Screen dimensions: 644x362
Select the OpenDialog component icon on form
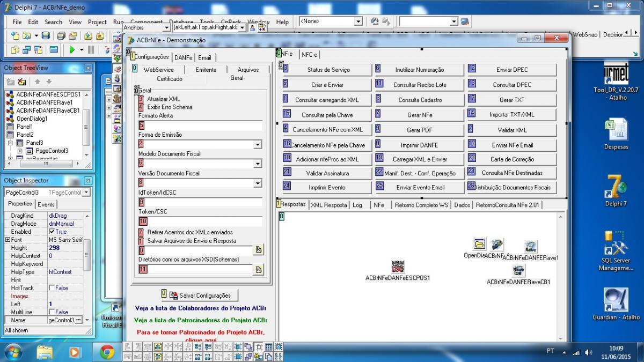479,245
